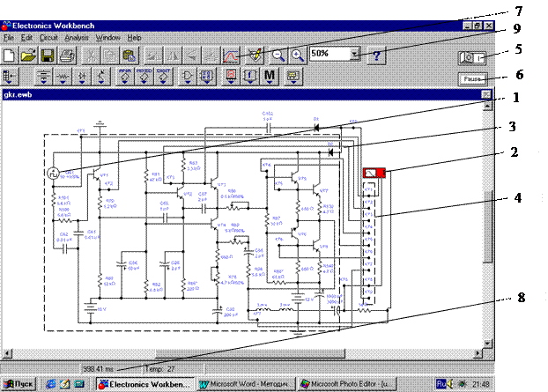This screenshot has height=392, width=548.
Task: Click the Temp: 27 status entry
Action: click(159, 369)
